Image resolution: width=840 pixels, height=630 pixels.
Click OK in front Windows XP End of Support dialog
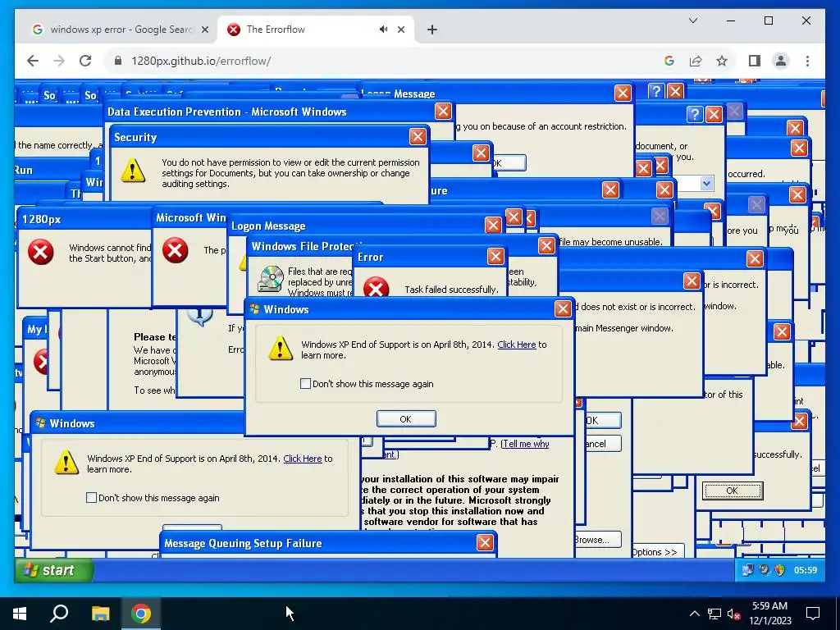[406, 419]
